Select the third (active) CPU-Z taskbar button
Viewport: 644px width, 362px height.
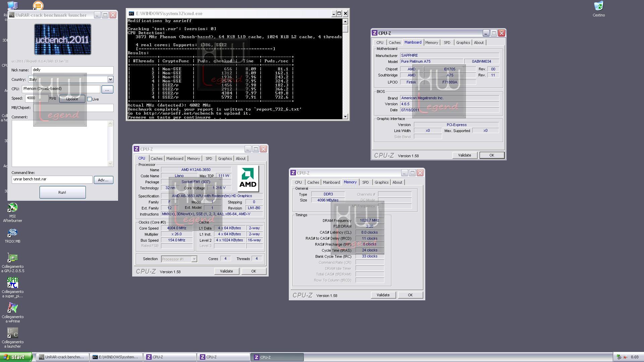(277, 357)
